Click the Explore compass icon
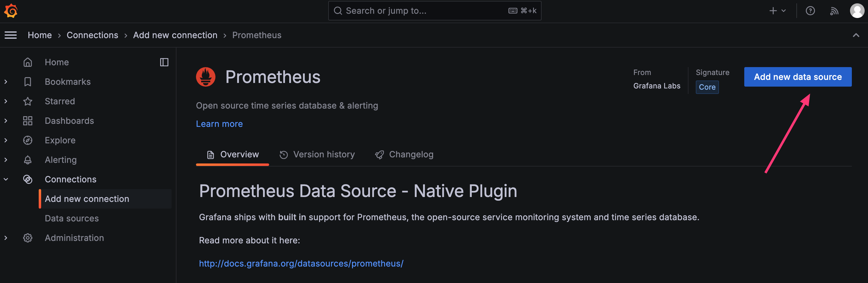The image size is (868, 283). click(28, 140)
